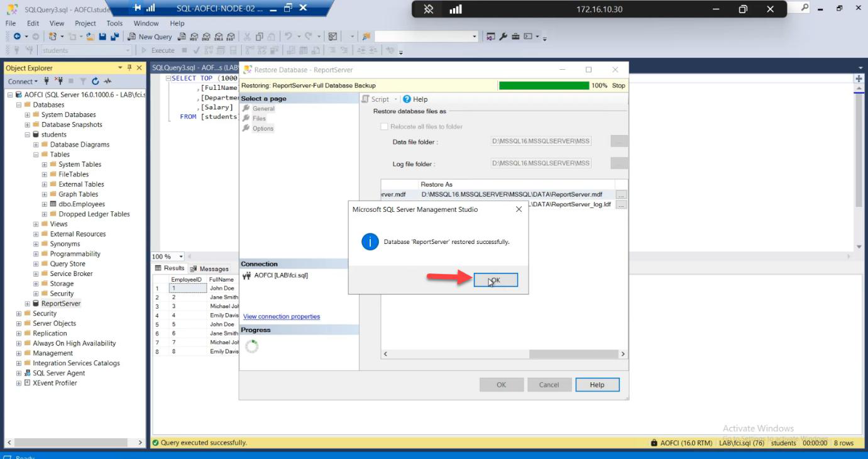Switch to the Results tab
The image size is (868, 459).
click(170, 268)
